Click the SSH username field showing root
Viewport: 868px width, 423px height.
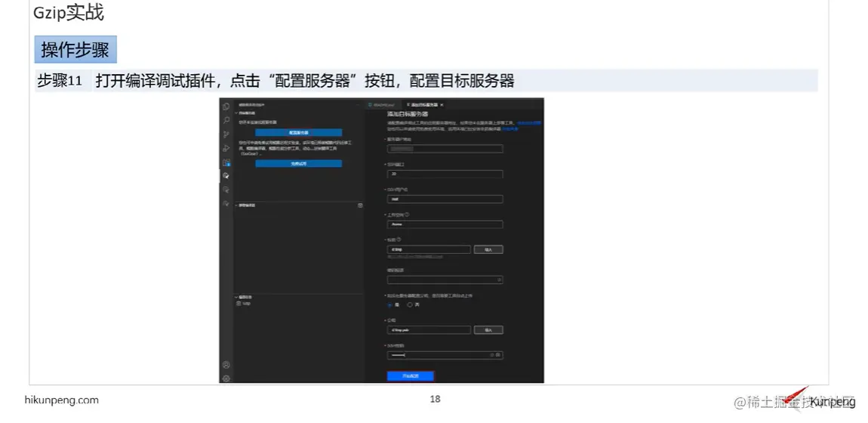[445, 199]
